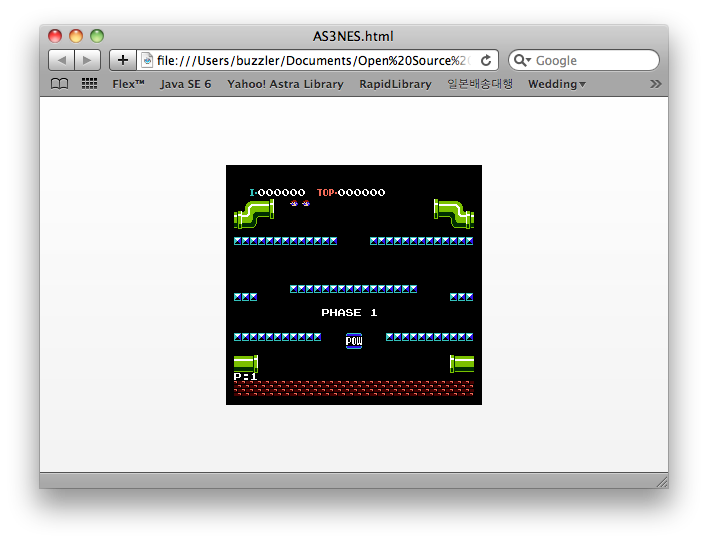708x543 pixels.
Task: Click the center blue tile platform
Action: point(354,289)
